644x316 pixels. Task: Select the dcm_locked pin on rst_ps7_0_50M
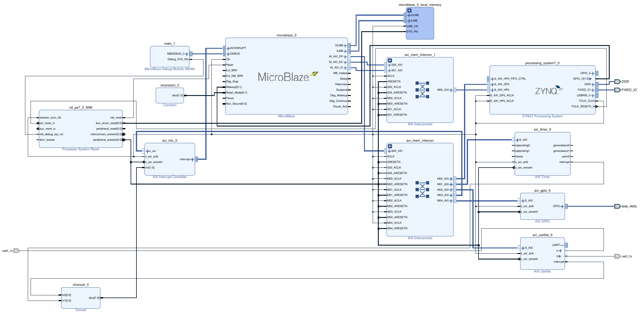(x=47, y=140)
